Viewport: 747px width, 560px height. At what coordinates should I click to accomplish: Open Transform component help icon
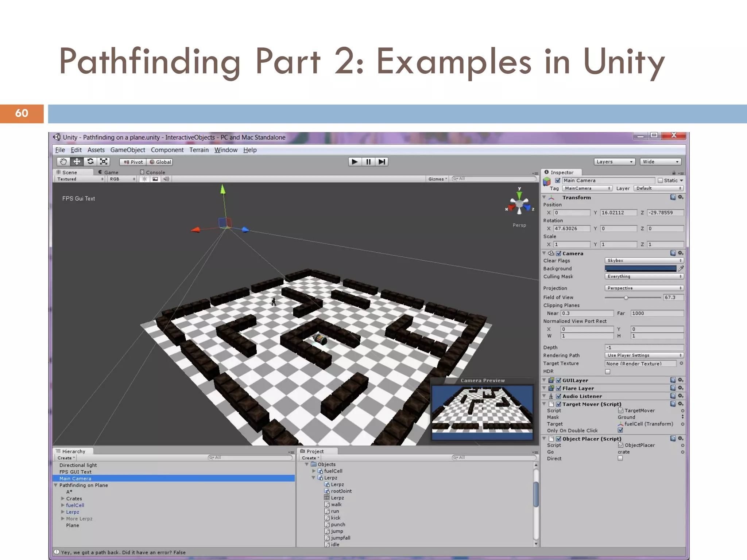673,197
